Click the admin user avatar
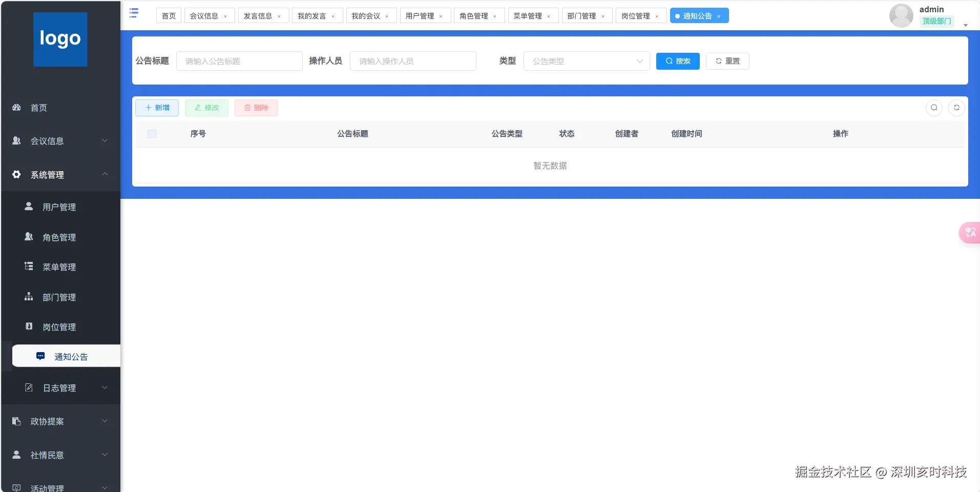This screenshot has height=492, width=980. pyautogui.click(x=901, y=15)
